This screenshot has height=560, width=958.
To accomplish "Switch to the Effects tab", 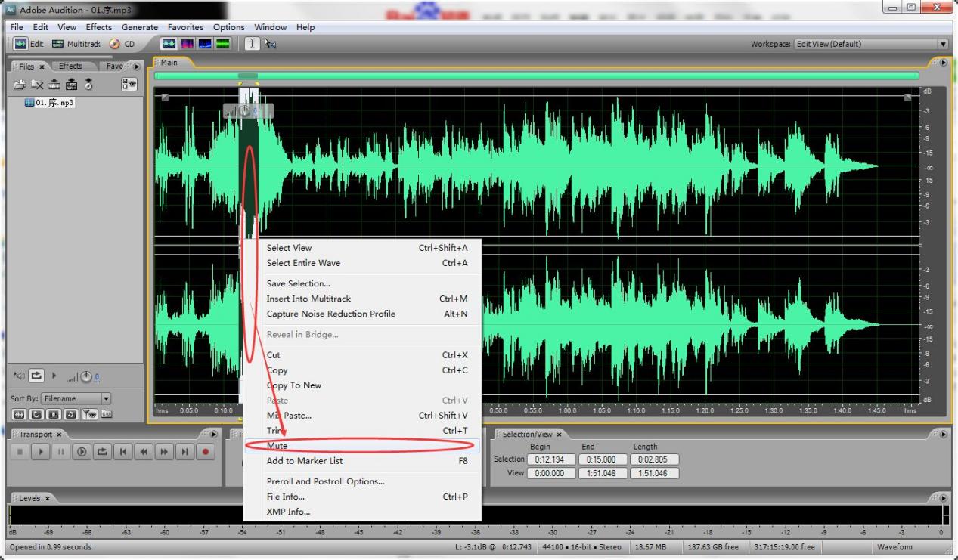I will click(70, 66).
